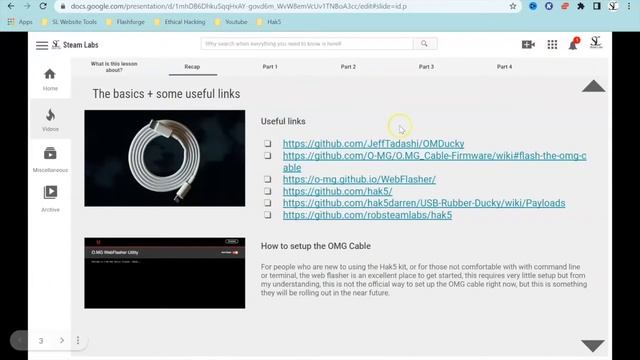Open Miscellaneous in sidebar
Screen dimensions: 640x360
click(x=50, y=160)
